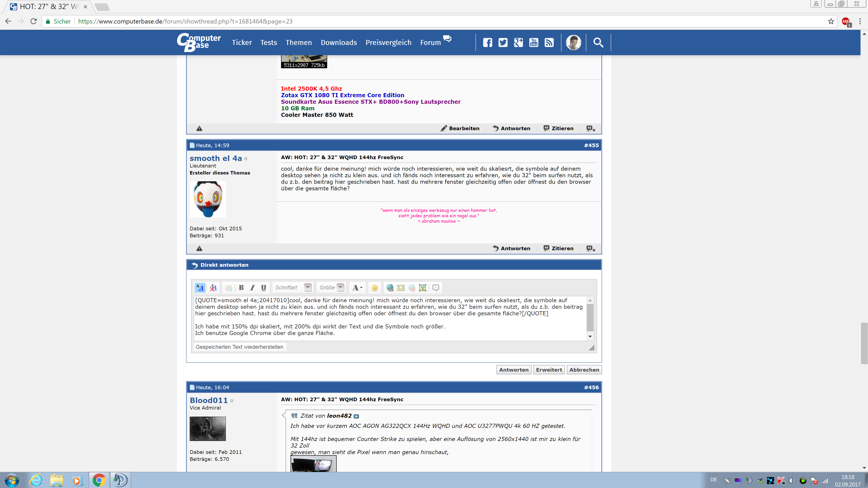Click the remove formatting icon
This screenshot has height=488, width=868.
(x=213, y=288)
